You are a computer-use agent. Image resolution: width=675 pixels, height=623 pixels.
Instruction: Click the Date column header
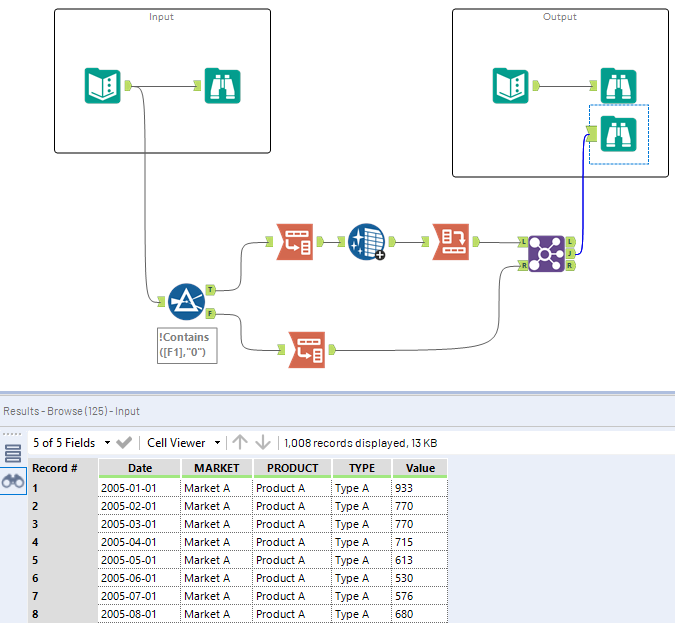[139, 468]
